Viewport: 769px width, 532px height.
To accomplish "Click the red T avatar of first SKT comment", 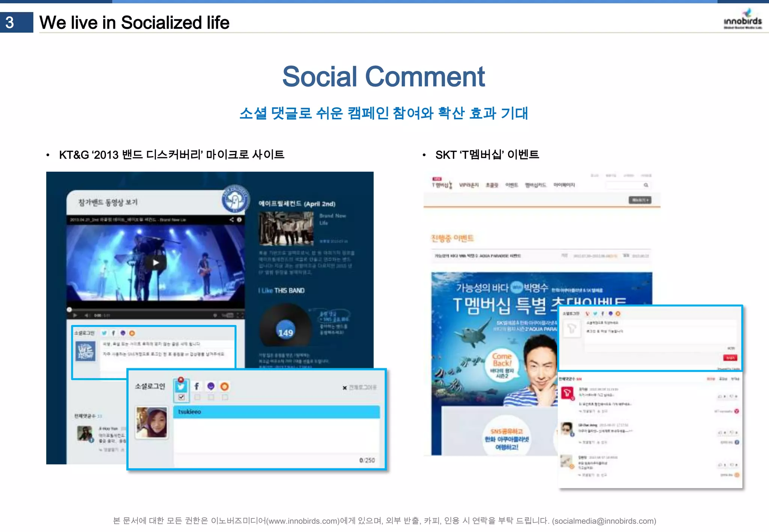I will click(x=567, y=393).
